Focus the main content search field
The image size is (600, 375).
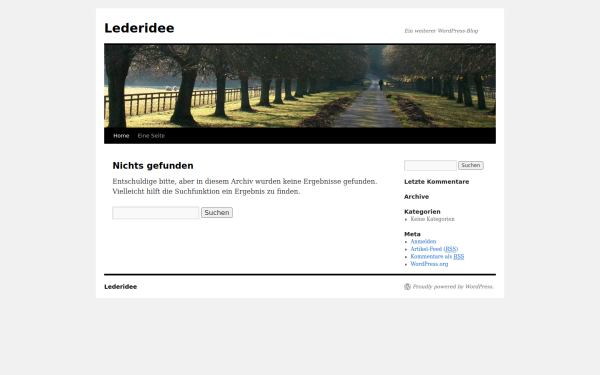[156, 213]
